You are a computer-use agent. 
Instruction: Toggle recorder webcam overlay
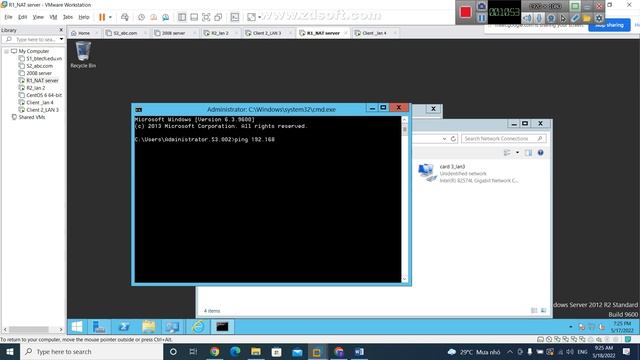click(551, 18)
